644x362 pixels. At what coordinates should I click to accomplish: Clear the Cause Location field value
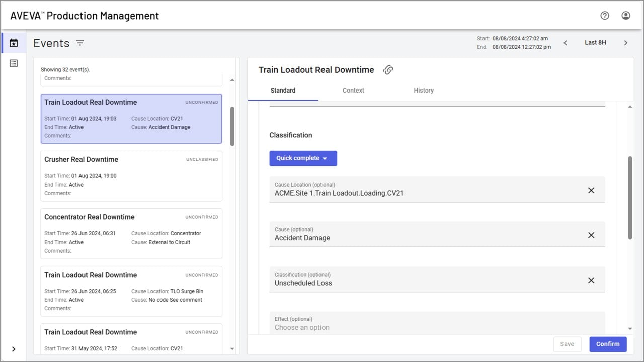click(x=591, y=190)
